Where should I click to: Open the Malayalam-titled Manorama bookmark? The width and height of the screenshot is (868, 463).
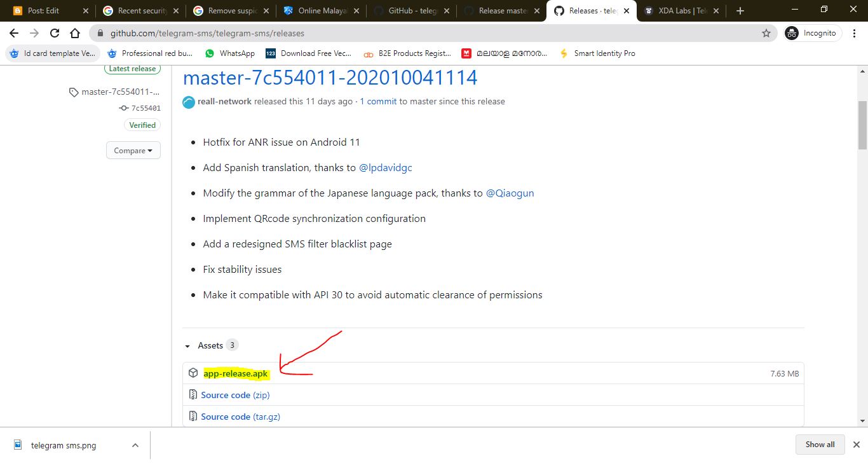pyautogui.click(x=505, y=53)
